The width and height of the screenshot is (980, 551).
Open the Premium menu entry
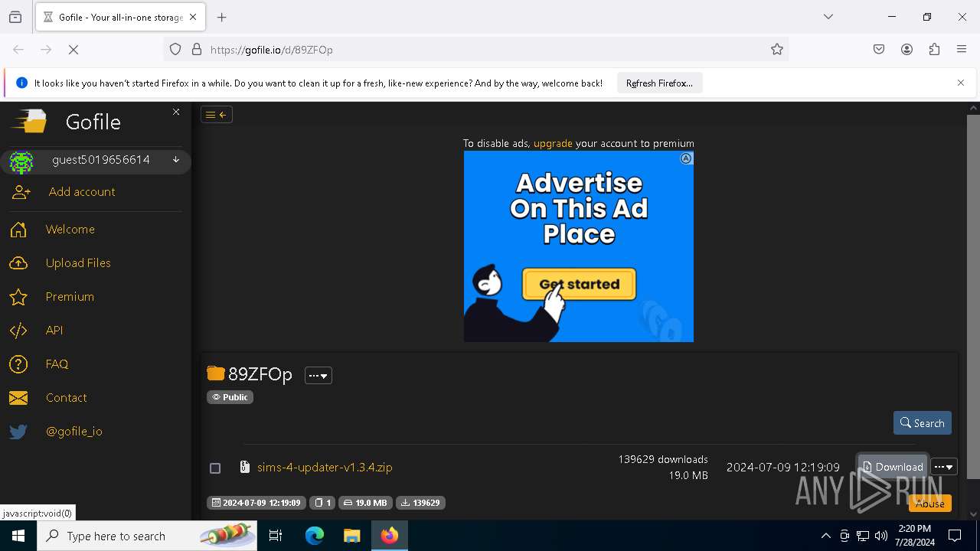(70, 297)
